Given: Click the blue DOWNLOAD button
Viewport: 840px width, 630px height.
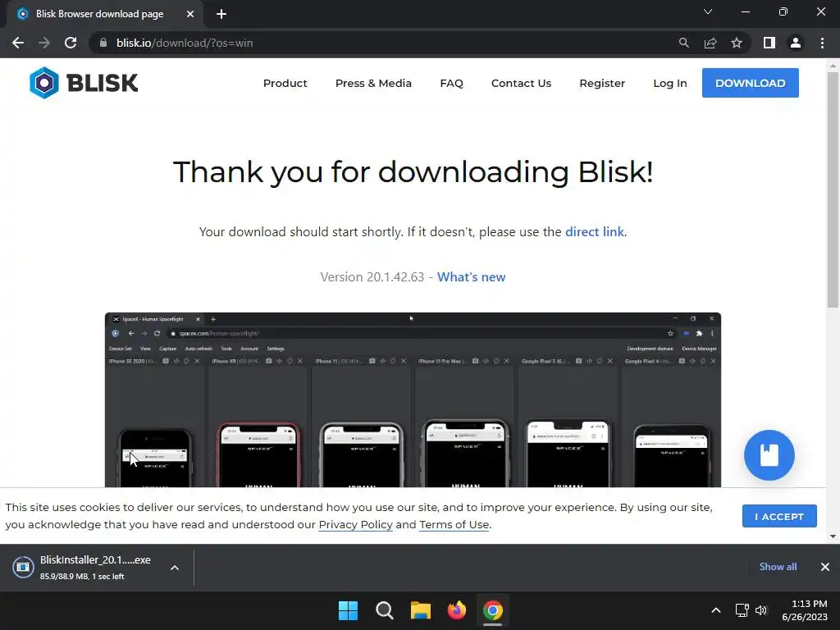Looking at the screenshot, I should (x=750, y=83).
